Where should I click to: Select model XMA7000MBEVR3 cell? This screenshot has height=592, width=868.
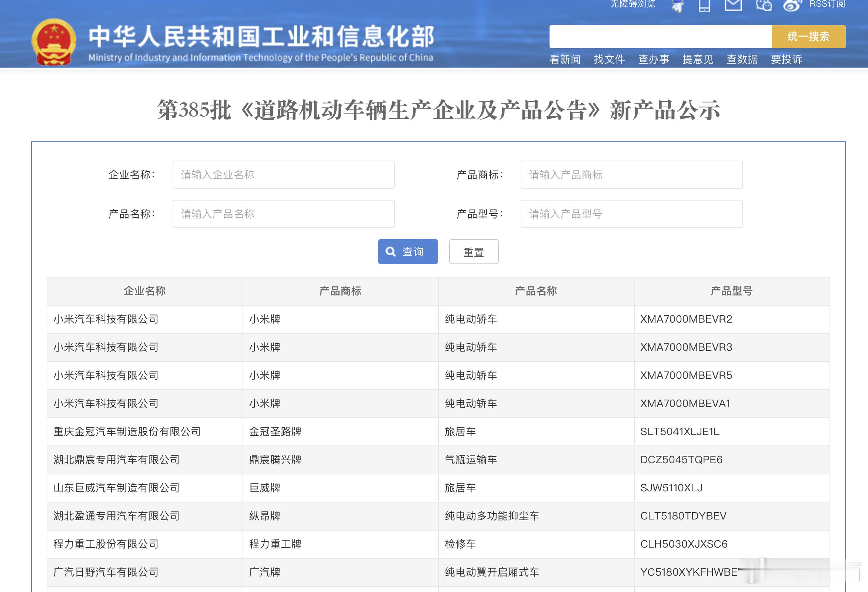(x=731, y=347)
